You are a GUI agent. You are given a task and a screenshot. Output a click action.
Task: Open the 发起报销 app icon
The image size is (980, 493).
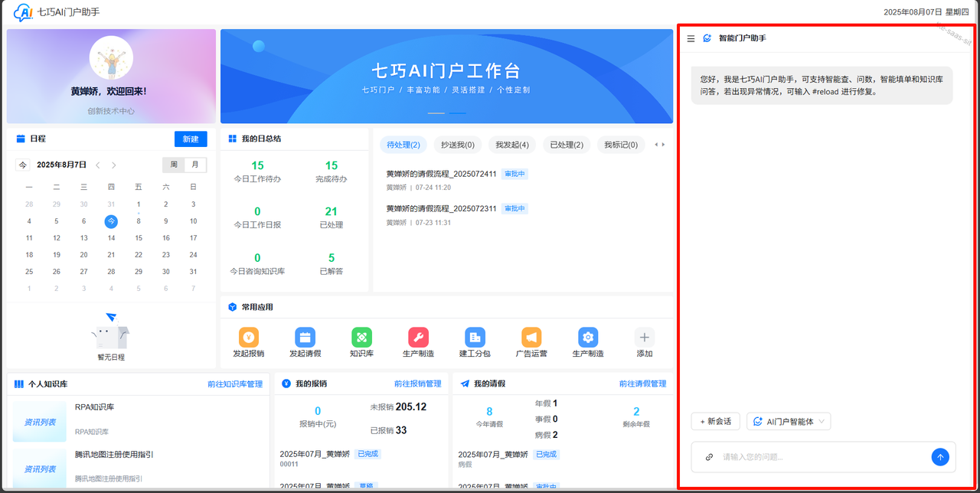tap(248, 338)
